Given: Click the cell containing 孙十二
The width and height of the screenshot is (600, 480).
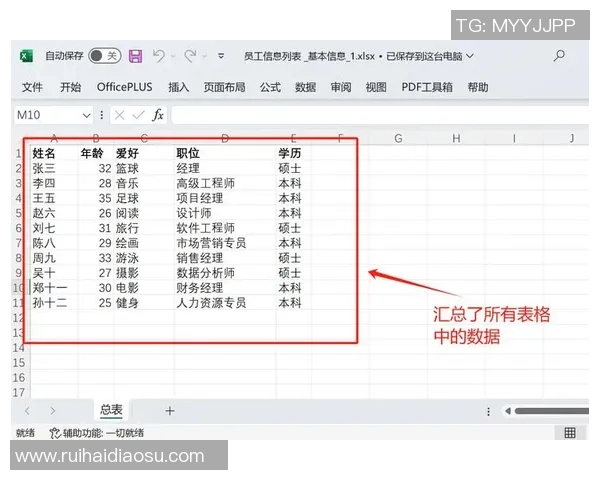Looking at the screenshot, I should click(54, 303).
